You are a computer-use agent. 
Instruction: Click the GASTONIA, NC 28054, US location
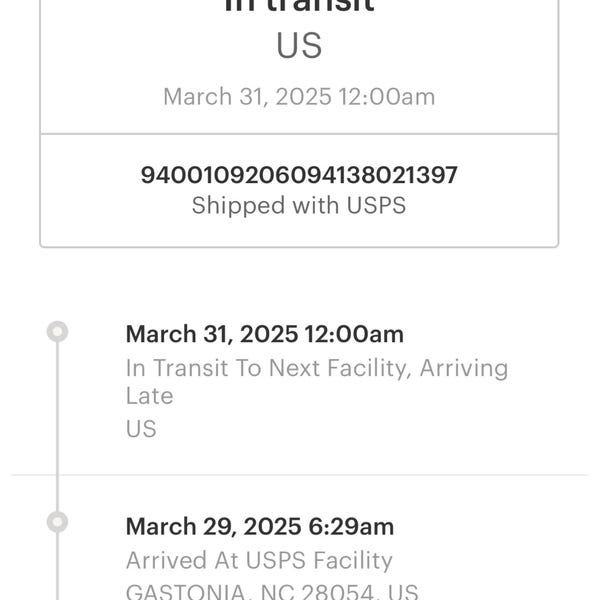coord(272,591)
